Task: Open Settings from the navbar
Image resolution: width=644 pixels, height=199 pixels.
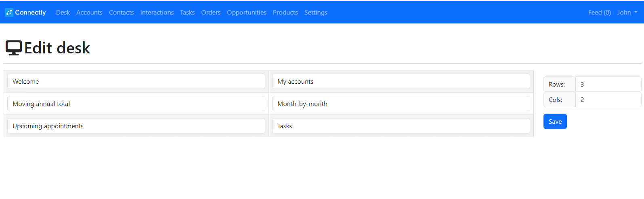Action: [x=316, y=13]
